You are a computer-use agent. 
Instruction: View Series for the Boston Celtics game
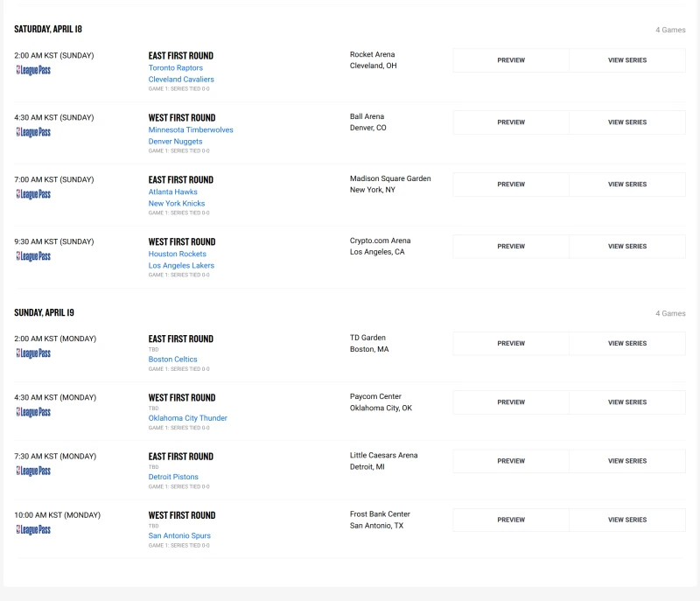pyautogui.click(x=627, y=344)
